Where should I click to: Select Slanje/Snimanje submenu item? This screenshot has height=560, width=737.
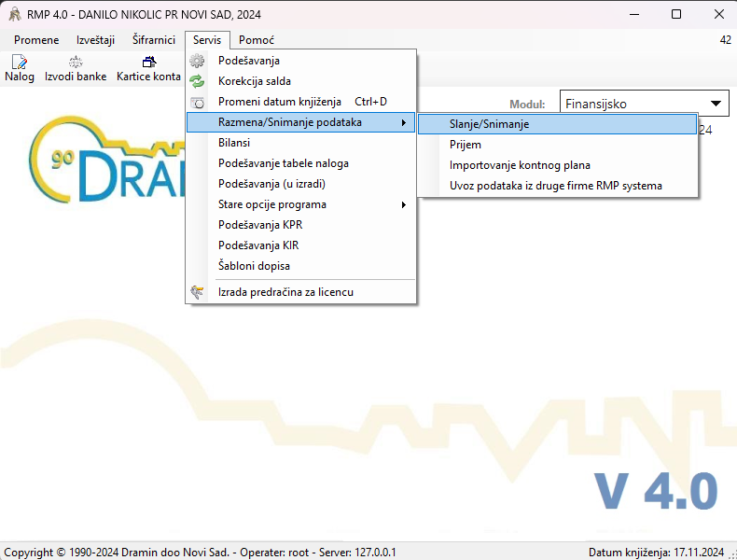[x=558, y=124]
